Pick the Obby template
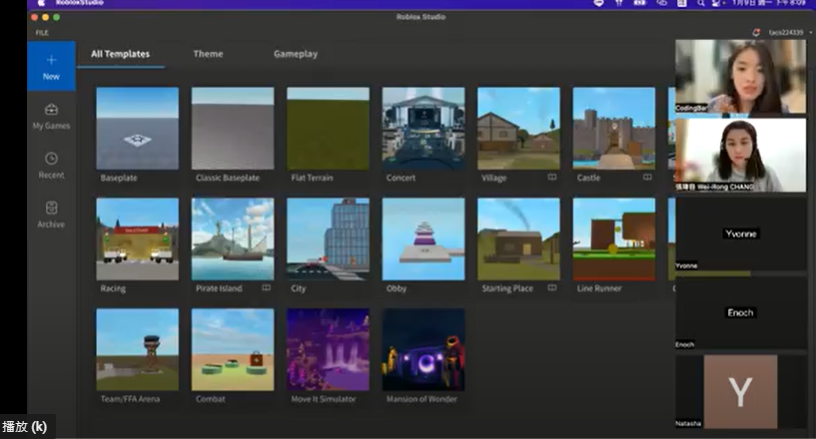This screenshot has height=439, width=816. (x=423, y=239)
